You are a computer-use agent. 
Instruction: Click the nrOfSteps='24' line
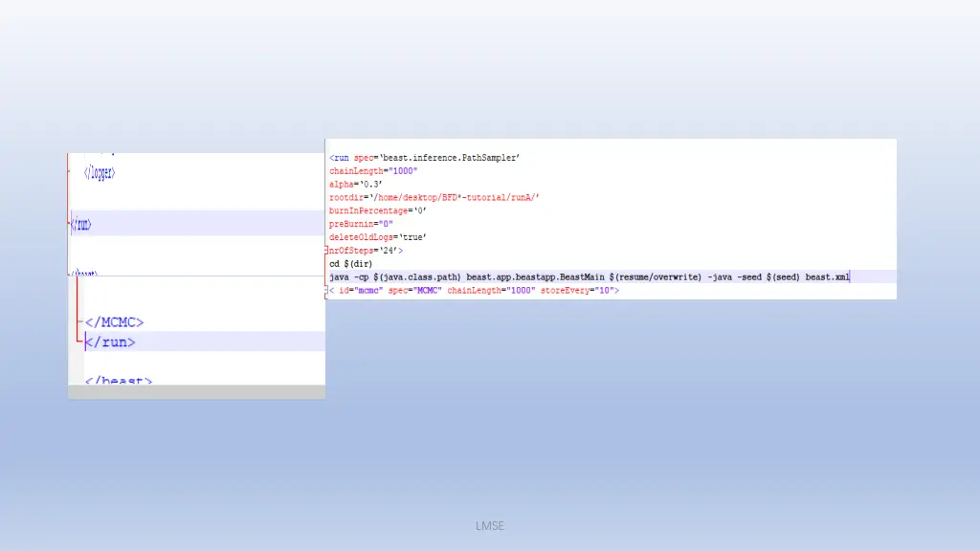coord(366,251)
